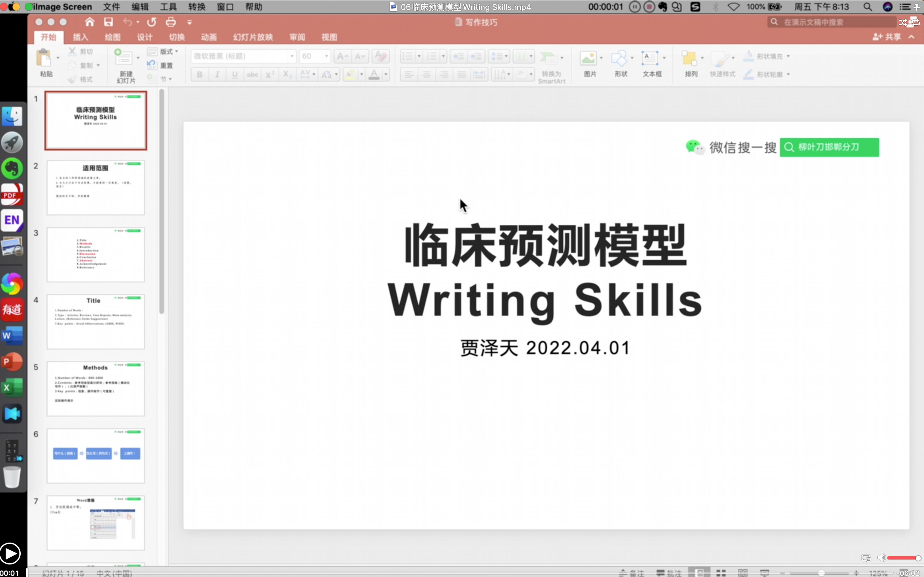Expand the 版式 layout dropdown
This screenshot has width=924, height=577.
[x=177, y=51]
